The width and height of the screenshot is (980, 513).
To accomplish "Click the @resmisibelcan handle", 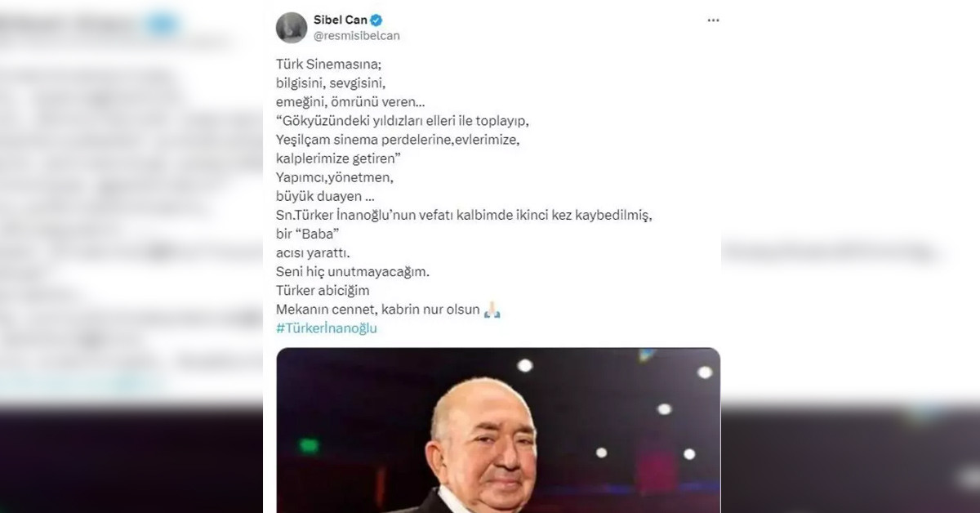I will pos(357,36).
